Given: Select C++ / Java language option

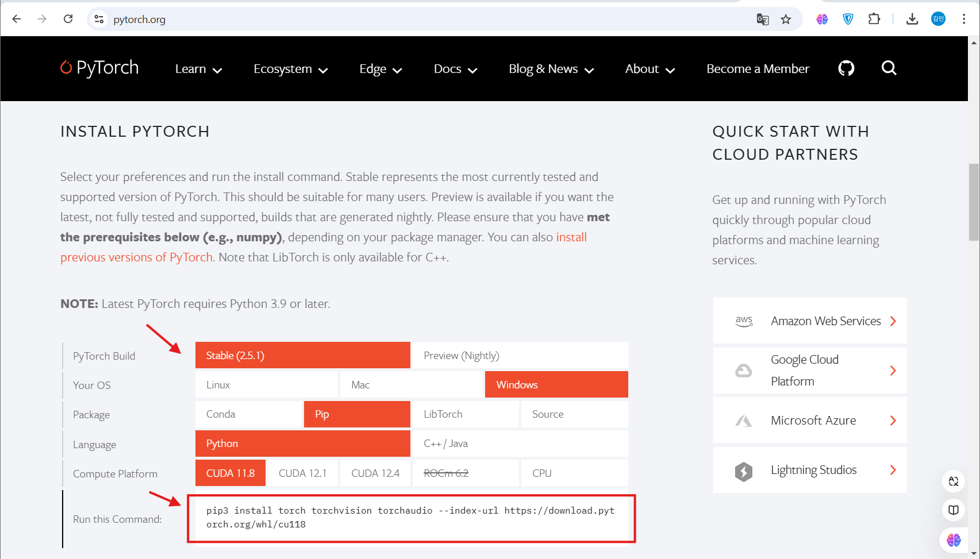Looking at the screenshot, I should pos(520,444).
